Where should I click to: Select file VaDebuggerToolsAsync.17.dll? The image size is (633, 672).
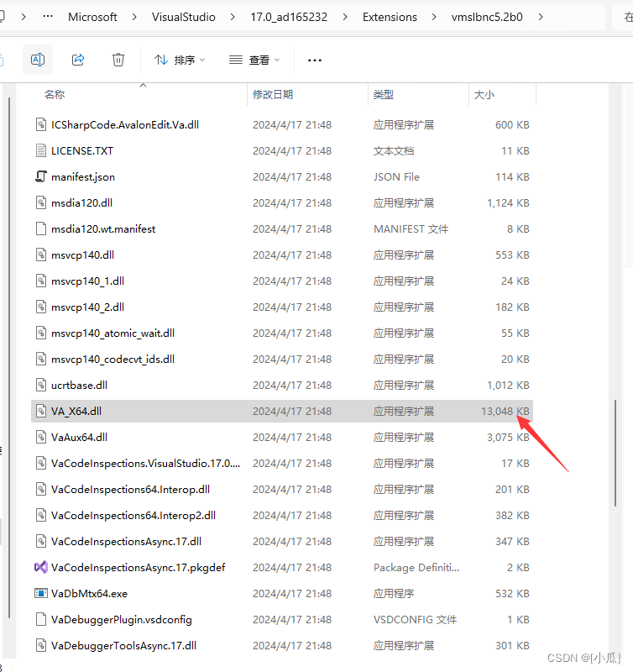[x=282, y=645]
